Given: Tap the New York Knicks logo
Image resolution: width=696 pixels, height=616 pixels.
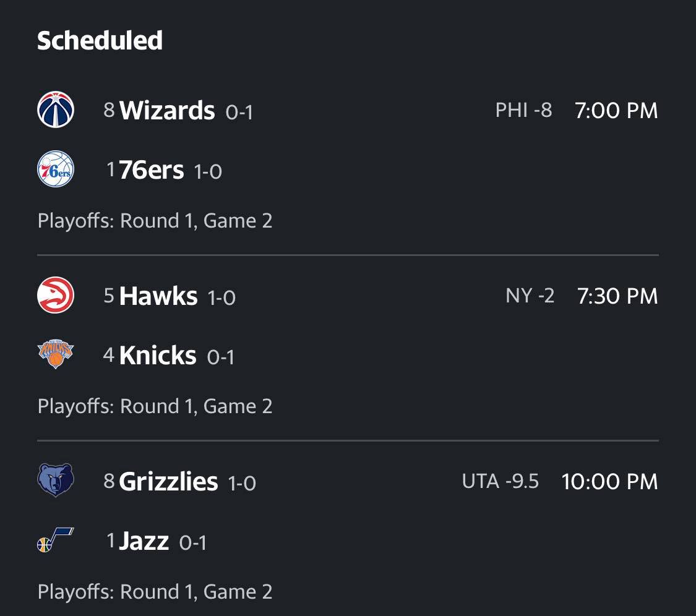Looking at the screenshot, I should [56, 354].
